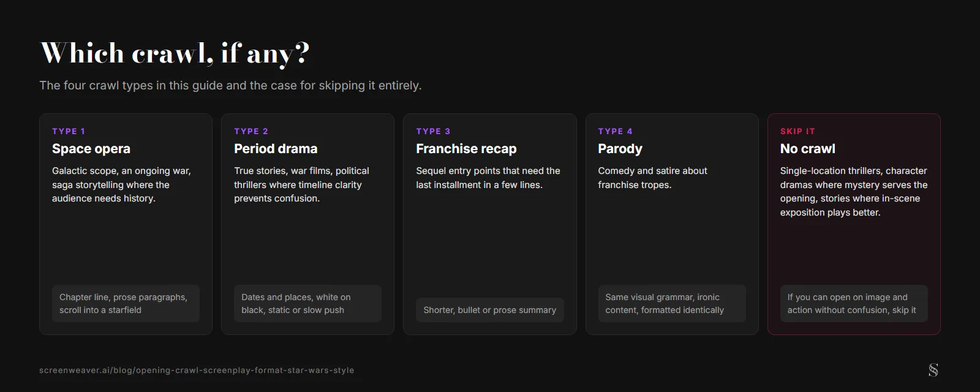Select the Period drama card heading
980x392 pixels.
(276, 149)
